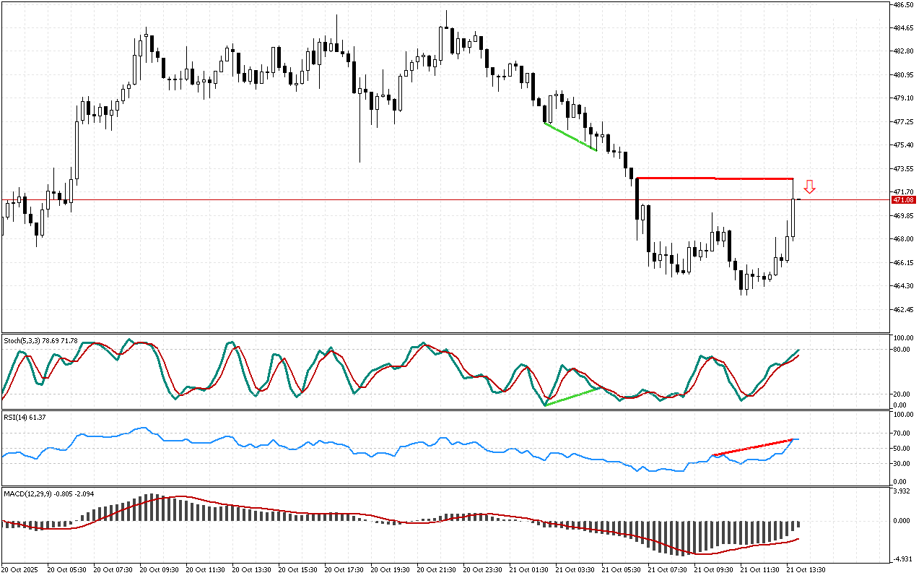The image size is (924, 578).
Task: Select the thick red resistance line
Action: [715, 178]
